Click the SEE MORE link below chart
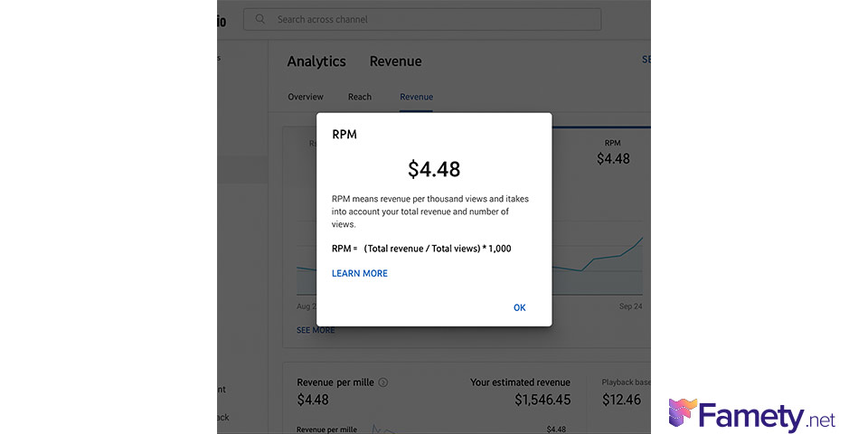This screenshot has height=434, width=868. (x=316, y=330)
